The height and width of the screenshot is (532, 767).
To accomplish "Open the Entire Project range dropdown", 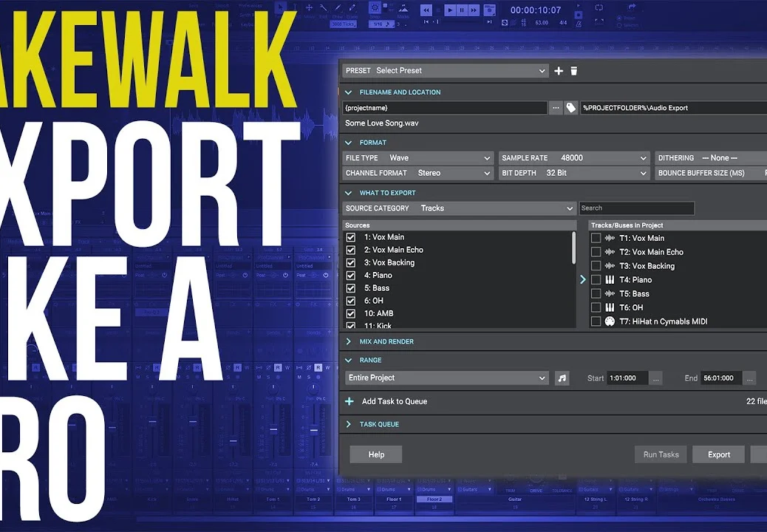I will tap(446, 378).
